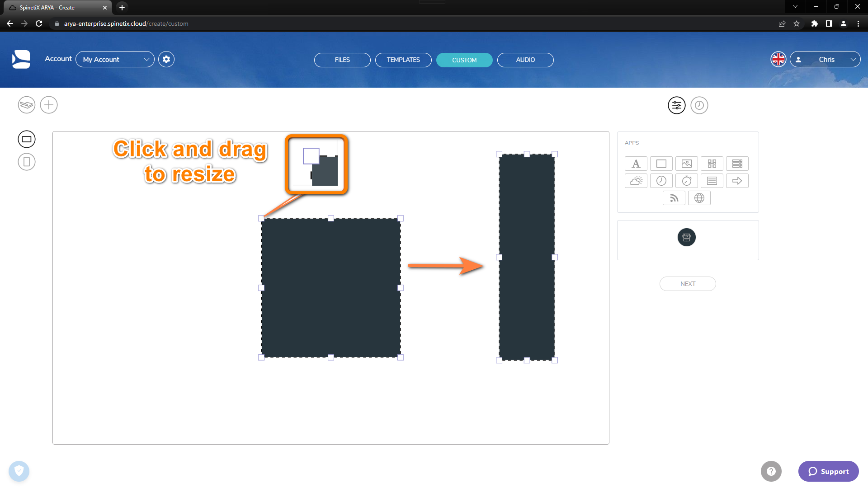Select the Clock app icon

click(661, 181)
